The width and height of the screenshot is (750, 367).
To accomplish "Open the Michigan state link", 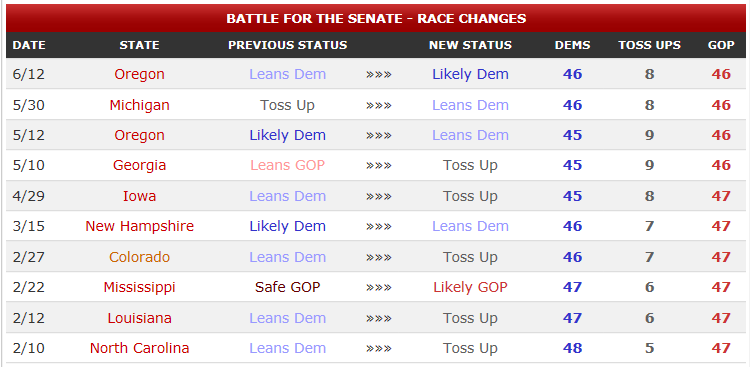I will point(139,105).
